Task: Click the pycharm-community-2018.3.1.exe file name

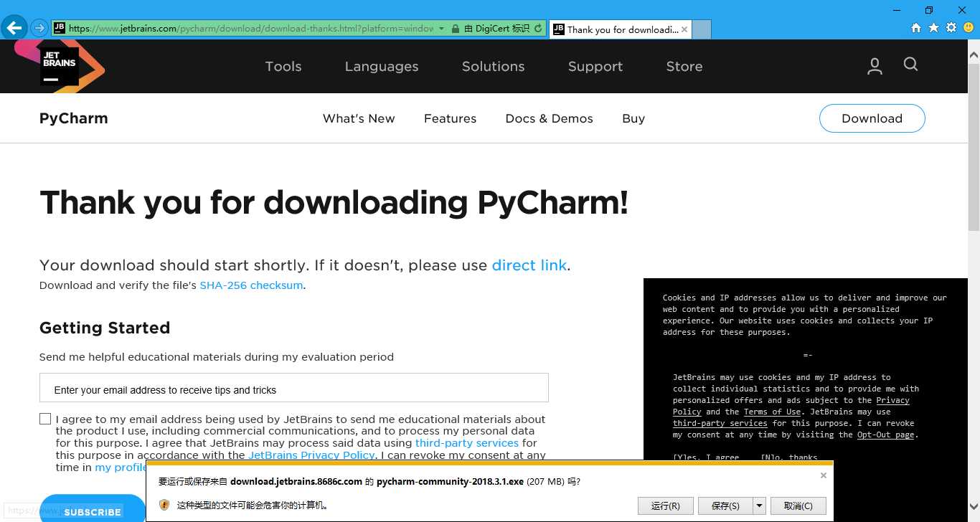Action: point(450,482)
